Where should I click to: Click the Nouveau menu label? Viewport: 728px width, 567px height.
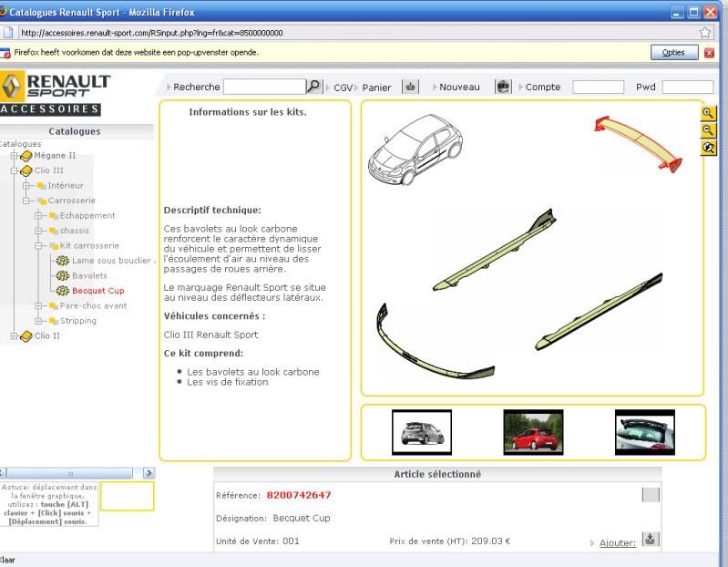click(459, 88)
